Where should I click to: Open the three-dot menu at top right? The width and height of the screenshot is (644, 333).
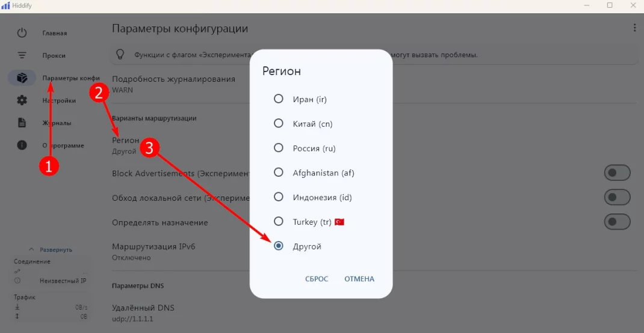tap(635, 28)
